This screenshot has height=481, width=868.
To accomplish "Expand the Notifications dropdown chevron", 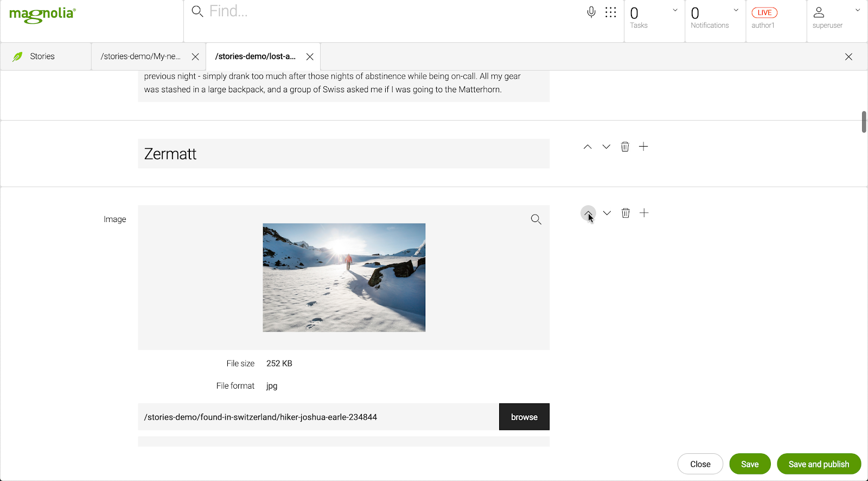I will tap(735, 10).
